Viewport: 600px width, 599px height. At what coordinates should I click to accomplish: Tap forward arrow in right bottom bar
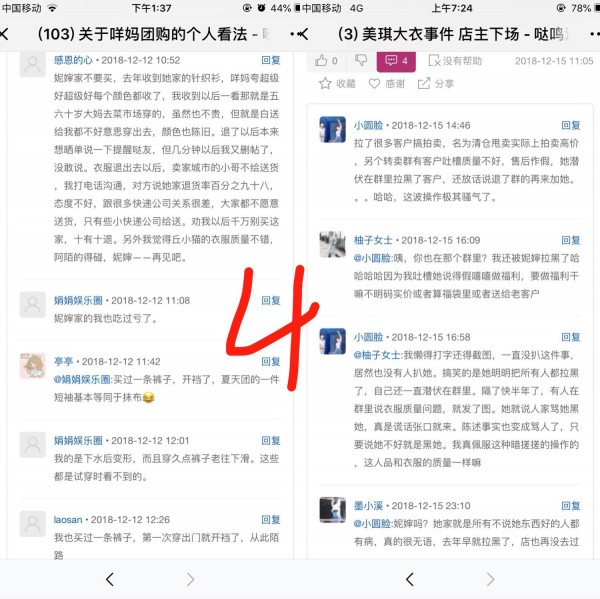coord(490,579)
